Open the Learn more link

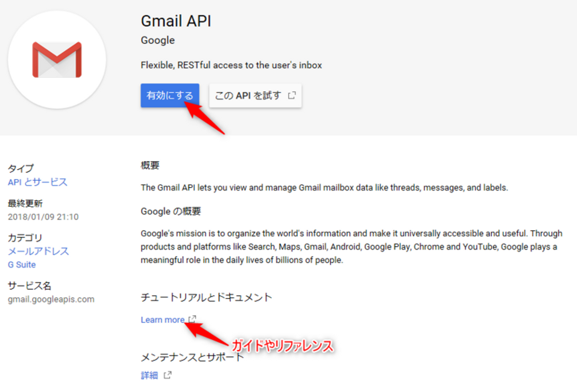(163, 320)
